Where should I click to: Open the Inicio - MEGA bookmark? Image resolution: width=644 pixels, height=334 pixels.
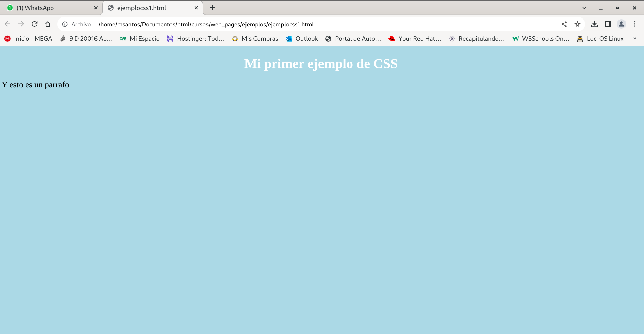click(29, 39)
